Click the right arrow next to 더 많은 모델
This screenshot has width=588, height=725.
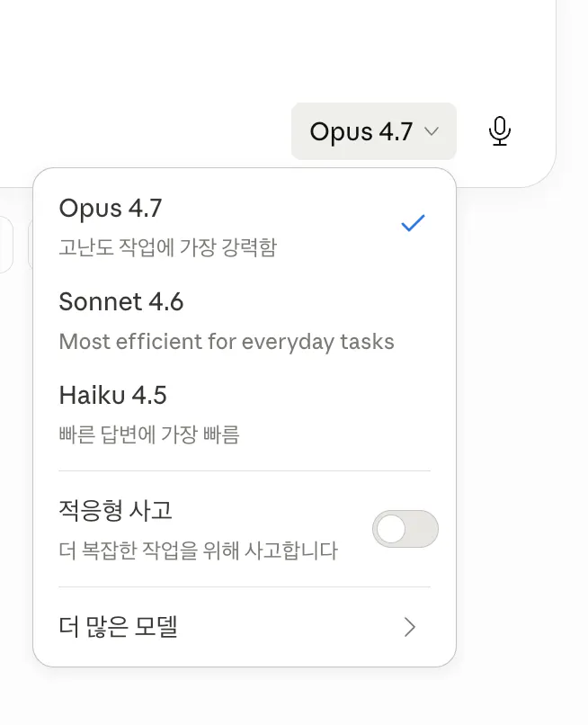pos(410,628)
